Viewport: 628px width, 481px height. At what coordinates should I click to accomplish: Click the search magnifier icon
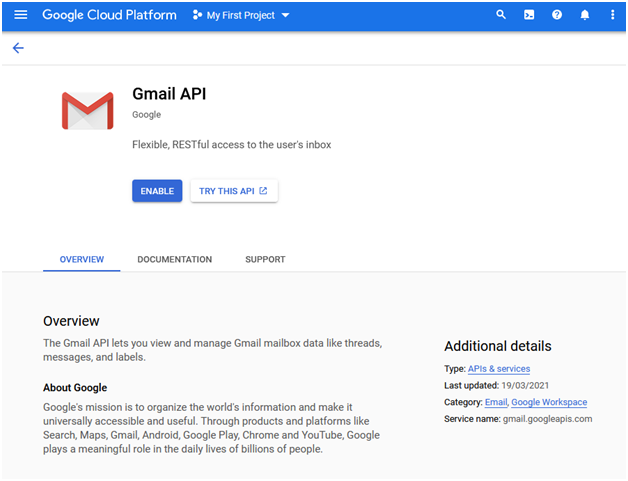coord(501,15)
